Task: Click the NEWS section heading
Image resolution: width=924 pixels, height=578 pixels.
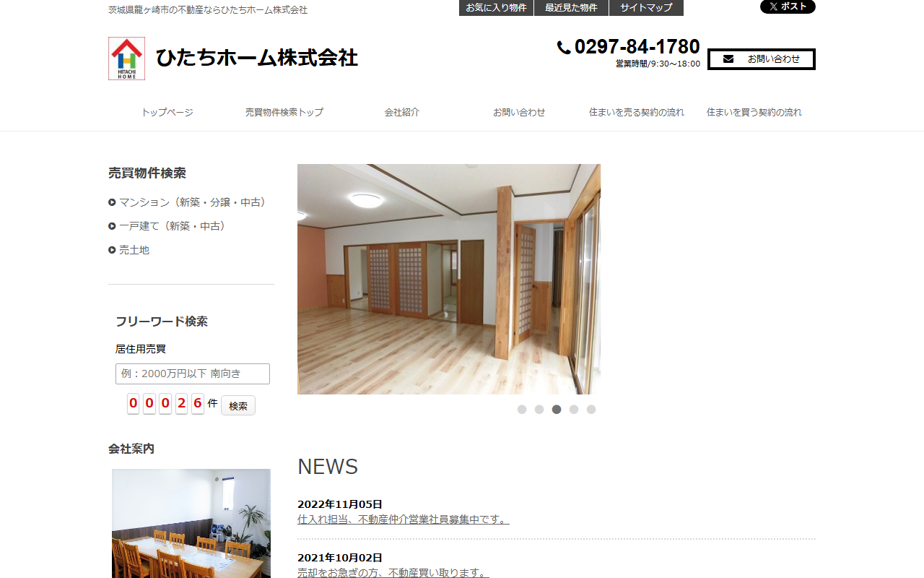Action: 328,467
